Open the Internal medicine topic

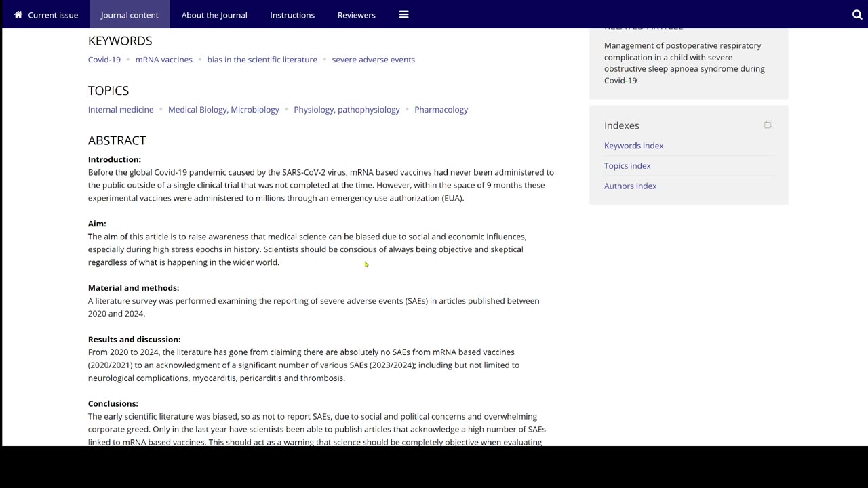click(x=121, y=110)
